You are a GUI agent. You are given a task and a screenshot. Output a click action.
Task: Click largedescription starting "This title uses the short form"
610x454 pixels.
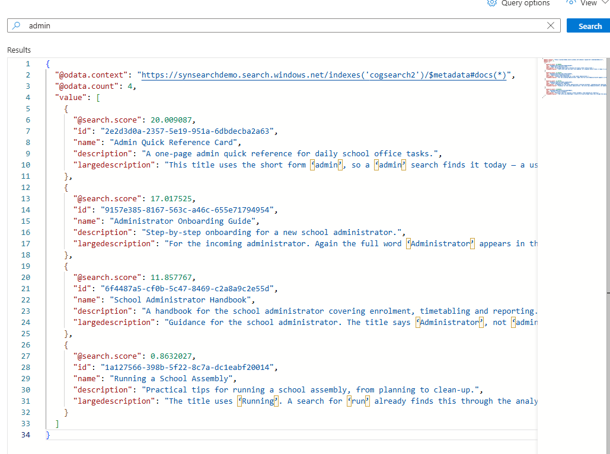coord(305,165)
